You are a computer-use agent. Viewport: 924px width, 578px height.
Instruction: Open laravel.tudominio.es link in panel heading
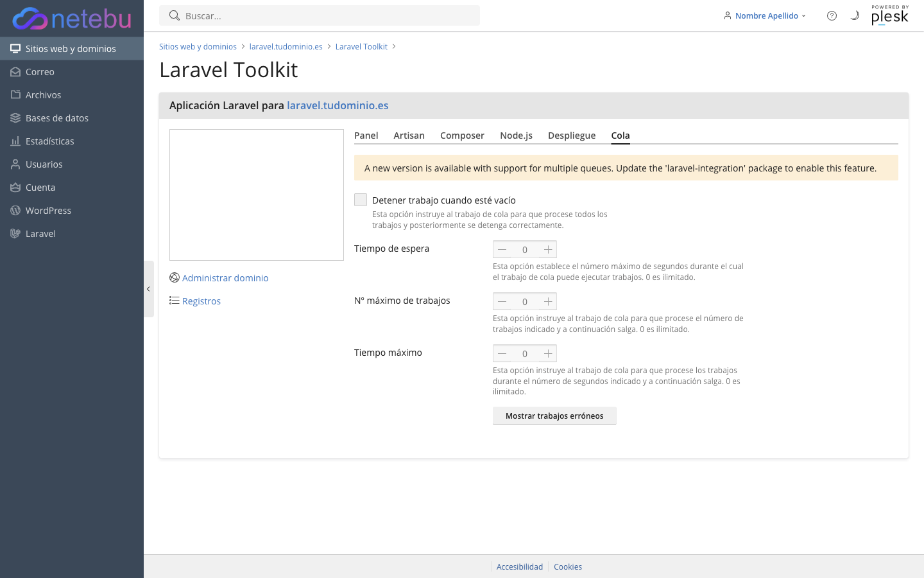pos(338,105)
